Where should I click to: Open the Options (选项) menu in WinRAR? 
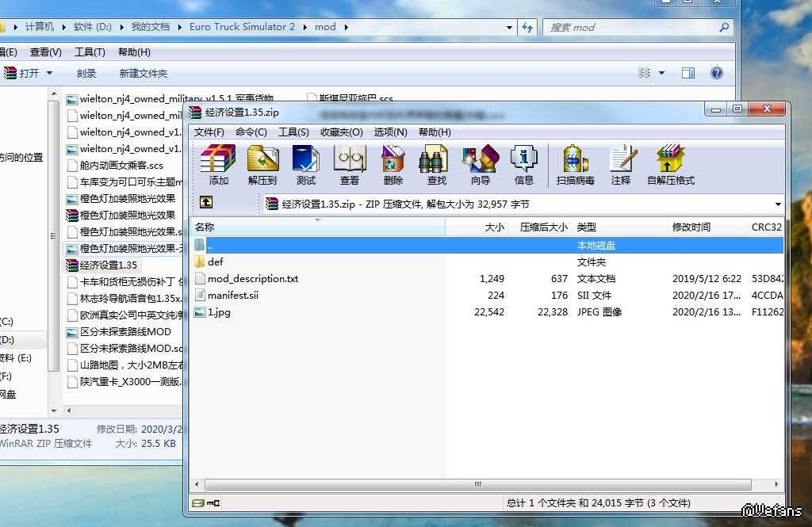[390, 132]
